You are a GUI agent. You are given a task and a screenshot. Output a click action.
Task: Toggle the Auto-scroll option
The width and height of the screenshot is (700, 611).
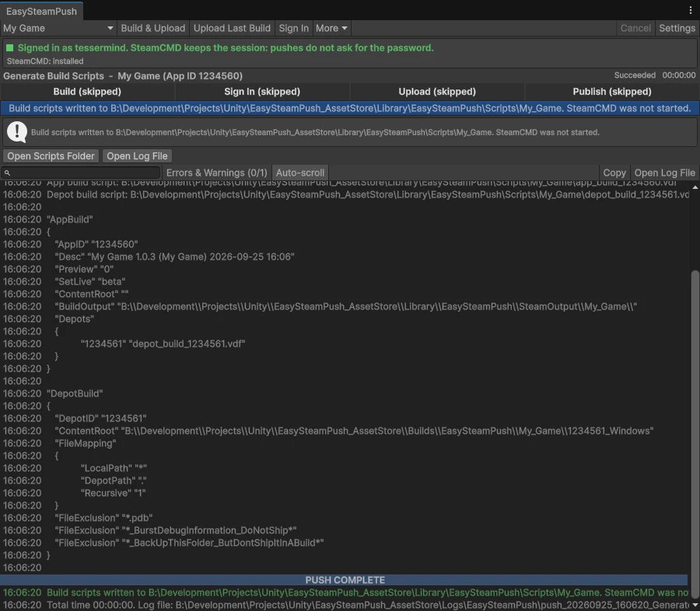[300, 173]
